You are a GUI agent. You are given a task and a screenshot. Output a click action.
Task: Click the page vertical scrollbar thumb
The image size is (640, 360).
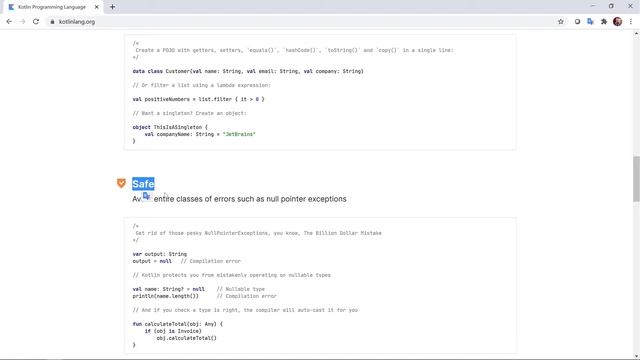(x=636, y=179)
